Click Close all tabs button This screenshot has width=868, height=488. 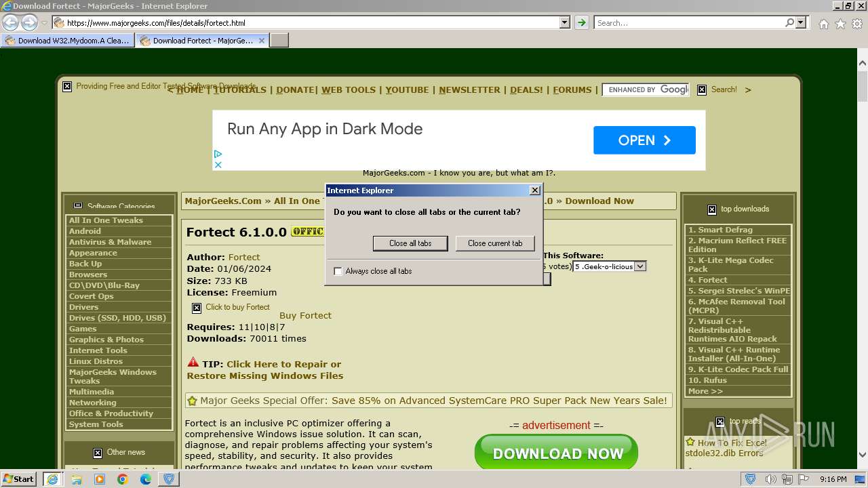[x=410, y=243]
